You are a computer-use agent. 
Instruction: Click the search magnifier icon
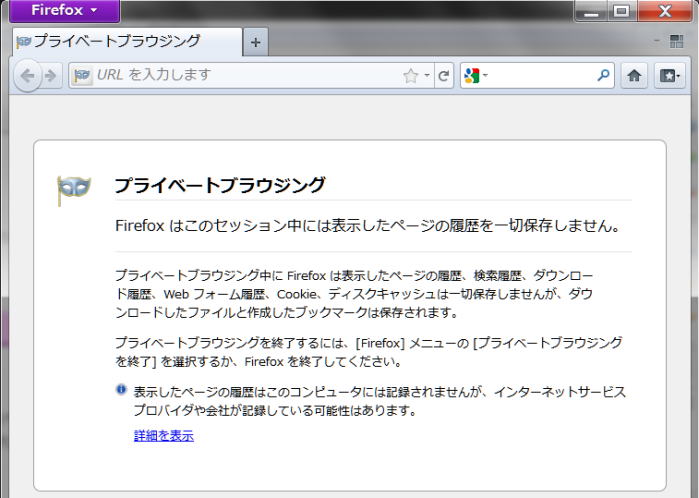(x=603, y=75)
